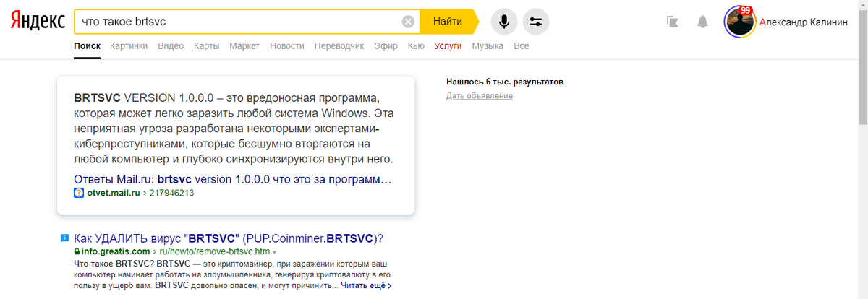The image size is (868, 299).
Task: Click the info.greatis.com result favicon
Action: pyautogui.click(x=64, y=238)
